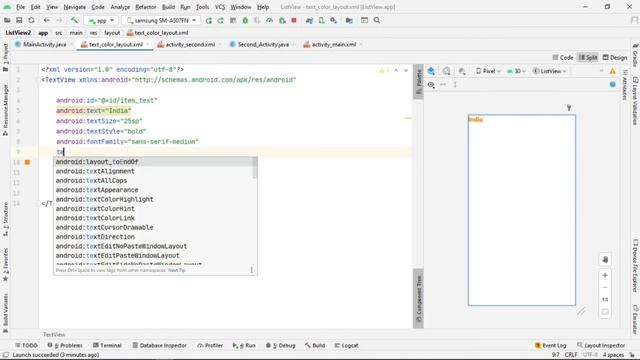Screen dimensions: 640x360
Task: Click the layout breadcrumb
Action: click(x=112, y=33)
